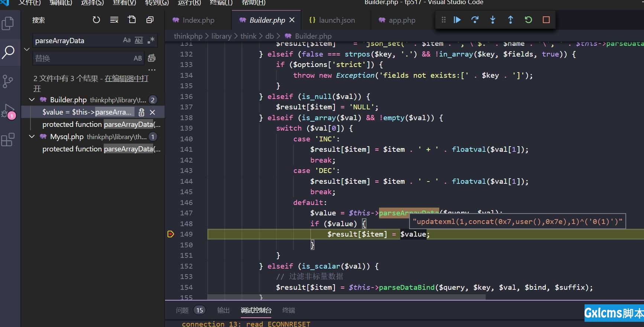Switch to the Index.php tab
Screen dimensions: 644x327
(x=198, y=20)
